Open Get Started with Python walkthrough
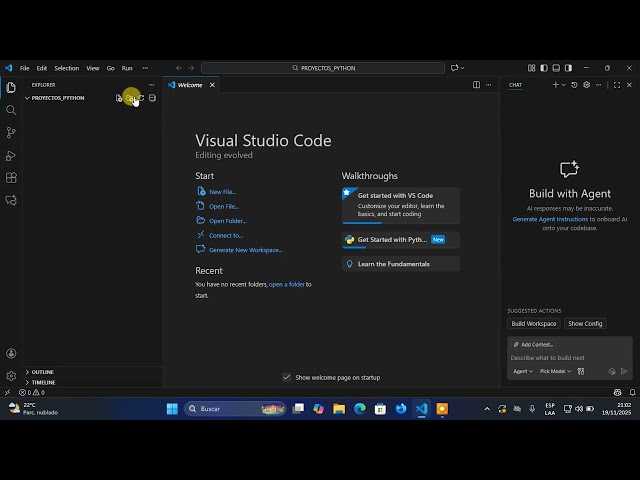The height and width of the screenshot is (480, 640). click(x=401, y=240)
